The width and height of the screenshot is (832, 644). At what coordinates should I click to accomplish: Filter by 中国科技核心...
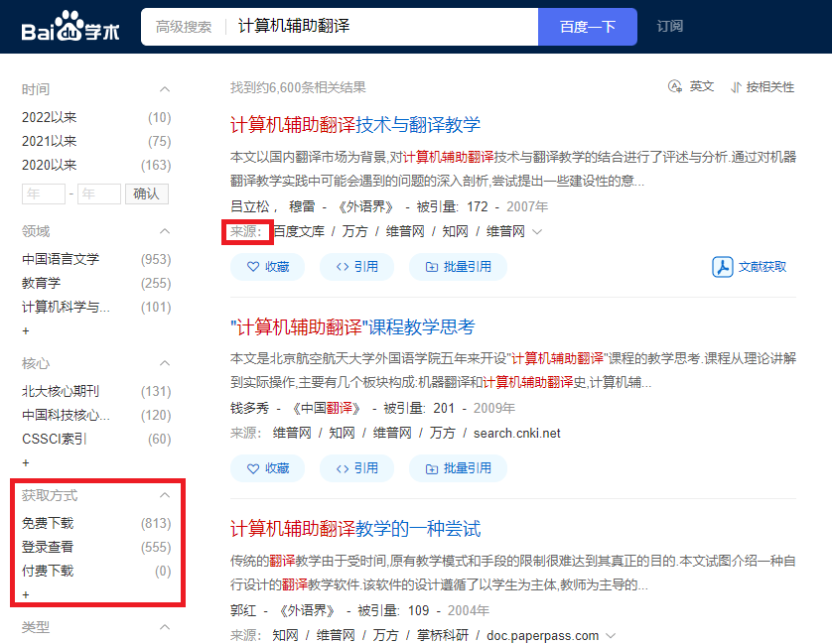pyautogui.click(x=66, y=416)
